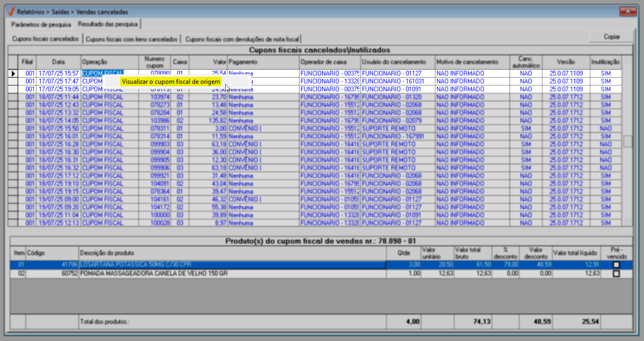Close the Vendas canceladas window
The image size is (644, 341).
pyautogui.click(x=628, y=11)
